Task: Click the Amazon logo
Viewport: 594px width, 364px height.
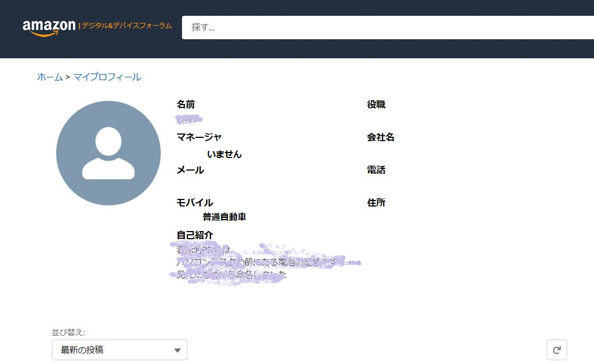Action: pyautogui.click(x=49, y=28)
